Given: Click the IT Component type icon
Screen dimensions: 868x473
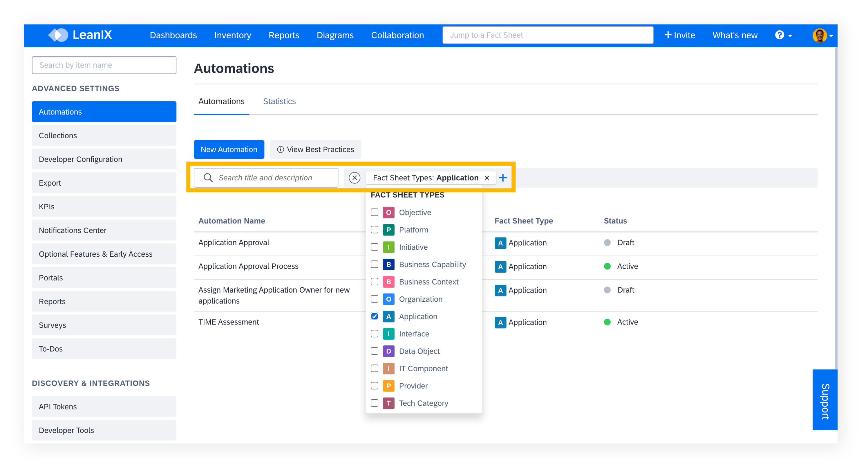Looking at the screenshot, I should (x=388, y=368).
